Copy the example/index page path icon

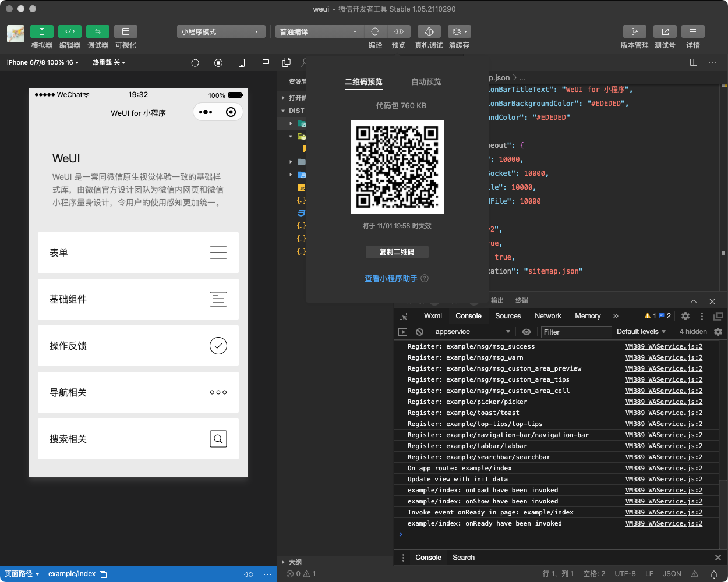click(103, 574)
